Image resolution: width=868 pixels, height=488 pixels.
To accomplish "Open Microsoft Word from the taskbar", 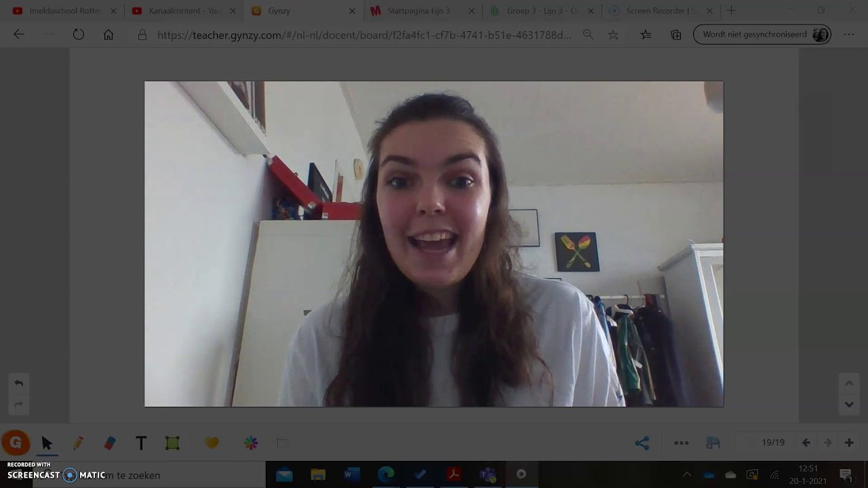I will [352, 475].
